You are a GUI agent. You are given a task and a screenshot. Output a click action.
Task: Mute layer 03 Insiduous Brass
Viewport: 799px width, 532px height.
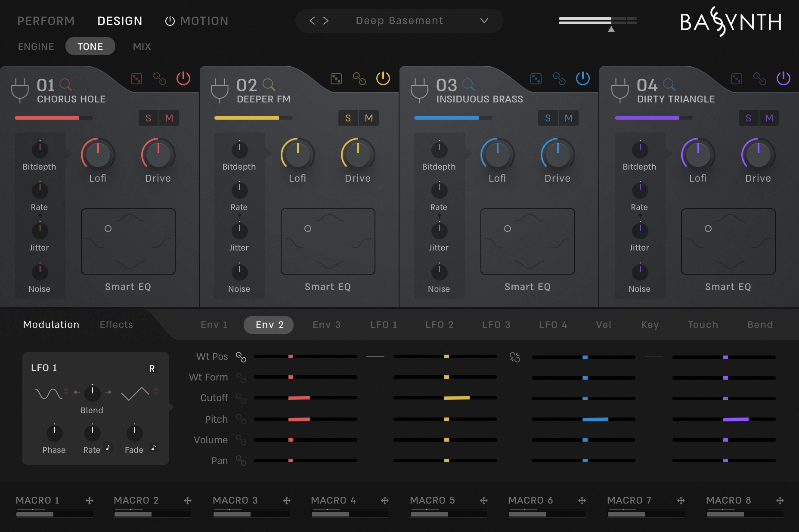[x=569, y=118]
